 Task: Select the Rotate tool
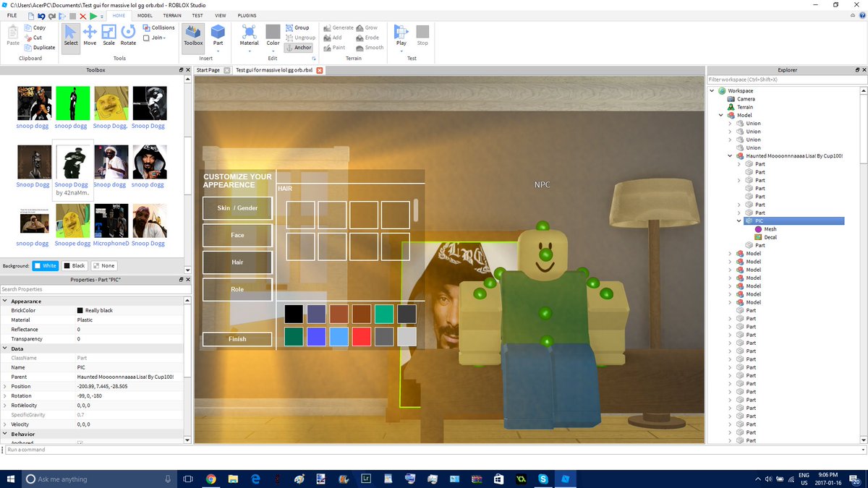click(x=128, y=35)
